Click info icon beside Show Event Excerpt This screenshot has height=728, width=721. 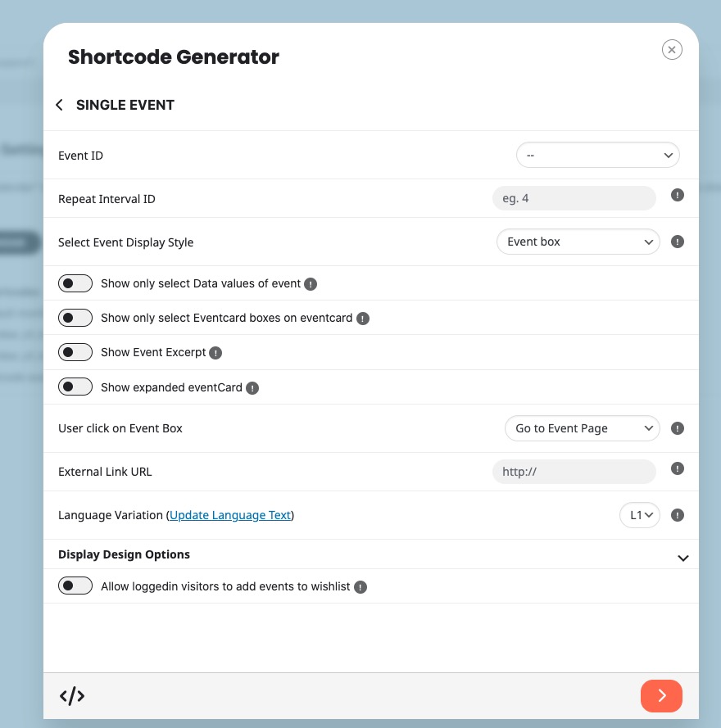[x=215, y=353]
